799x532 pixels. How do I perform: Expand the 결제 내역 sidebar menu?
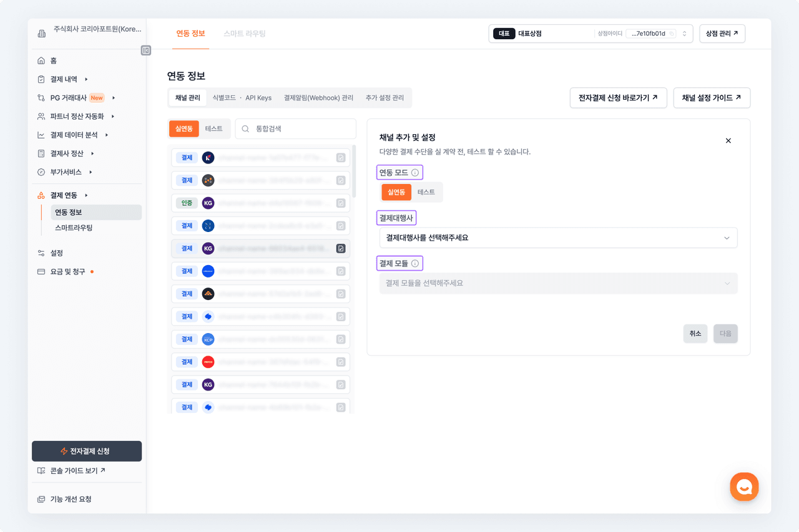click(x=64, y=79)
